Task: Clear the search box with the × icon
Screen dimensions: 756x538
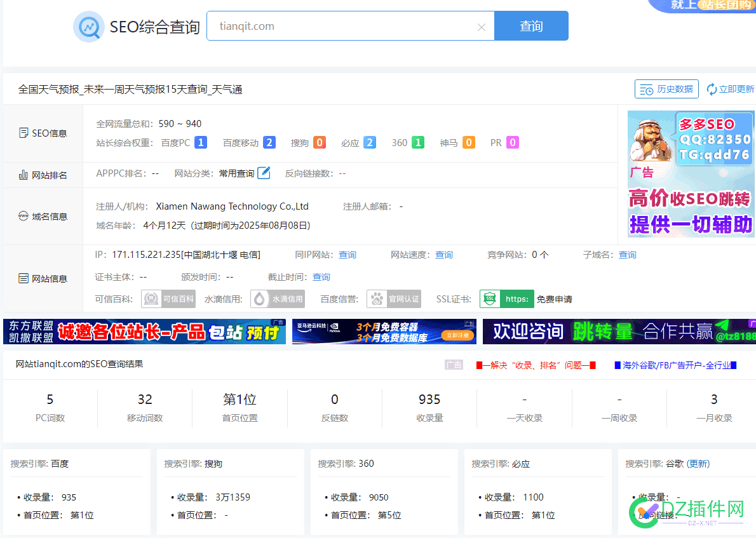Action: click(481, 26)
